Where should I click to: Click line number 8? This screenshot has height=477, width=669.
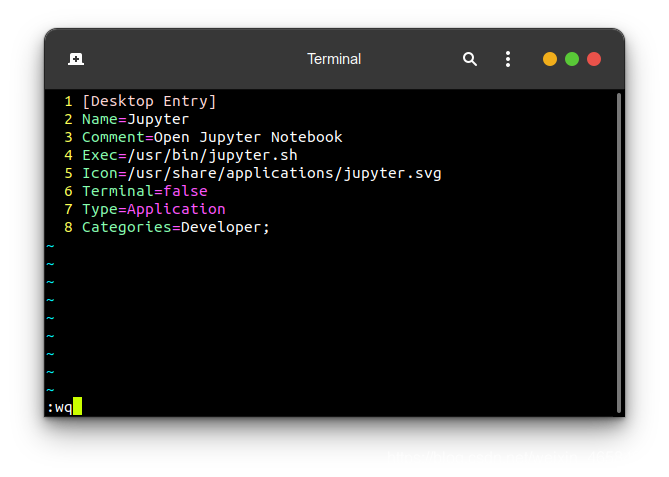(68, 227)
